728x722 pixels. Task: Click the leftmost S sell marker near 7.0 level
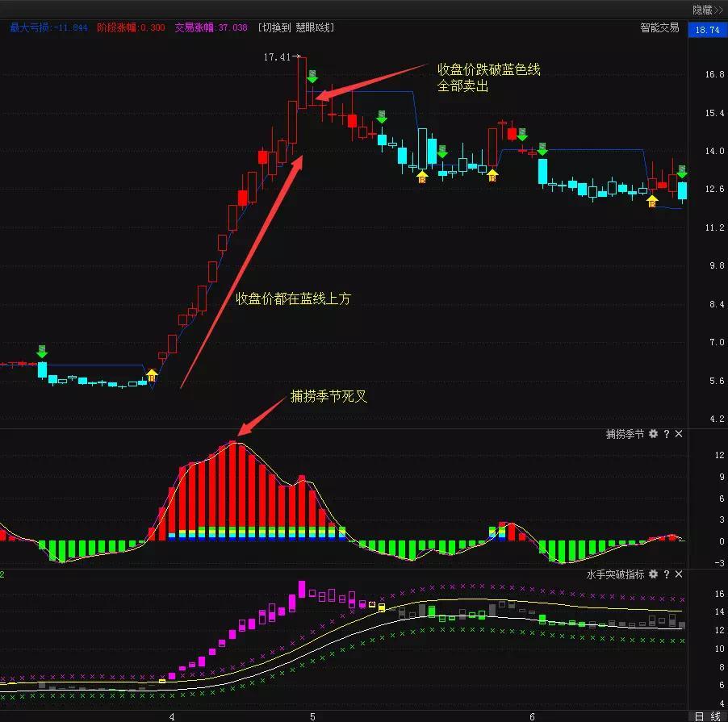42,352
